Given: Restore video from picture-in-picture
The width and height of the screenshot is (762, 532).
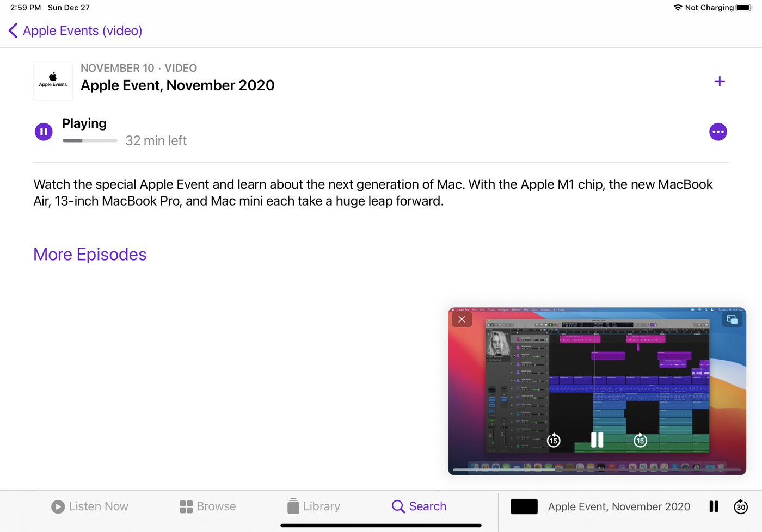Looking at the screenshot, I should click(732, 319).
